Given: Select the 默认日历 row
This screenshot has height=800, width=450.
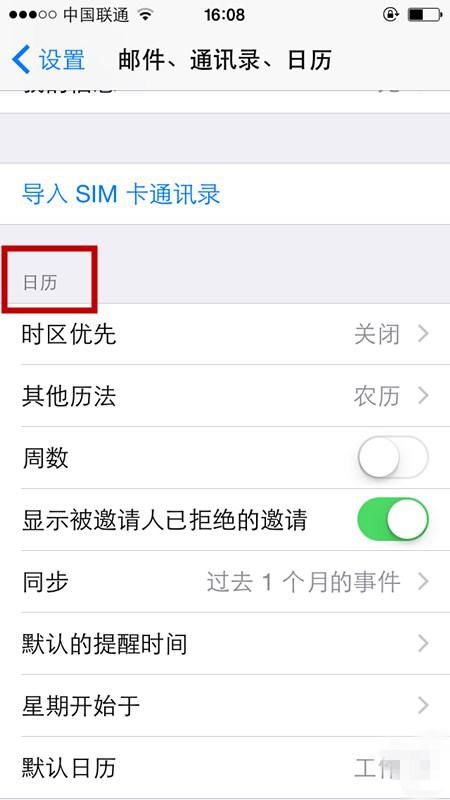Looking at the screenshot, I should 225,768.
